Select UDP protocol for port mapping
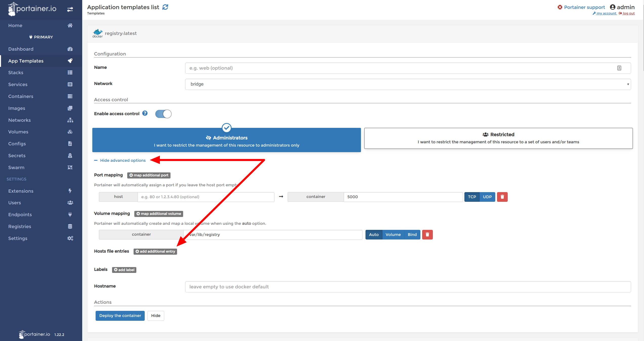This screenshot has height=341, width=644. pyautogui.click(x=487, y=197)
